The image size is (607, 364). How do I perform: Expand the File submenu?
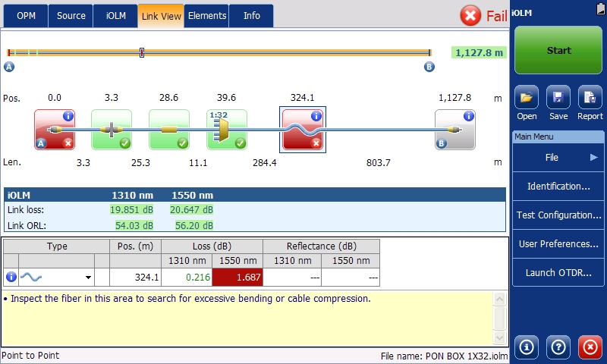click(x=558, y=158)
